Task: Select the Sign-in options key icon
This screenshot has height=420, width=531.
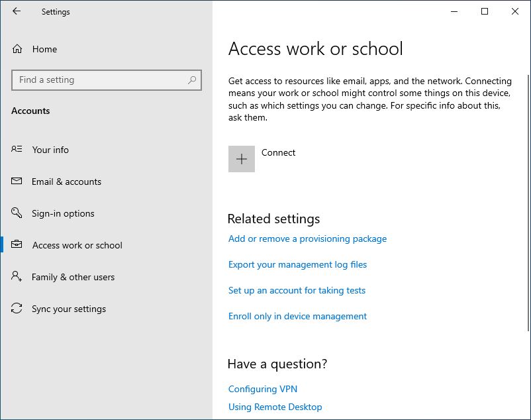Action: point(17,213)
